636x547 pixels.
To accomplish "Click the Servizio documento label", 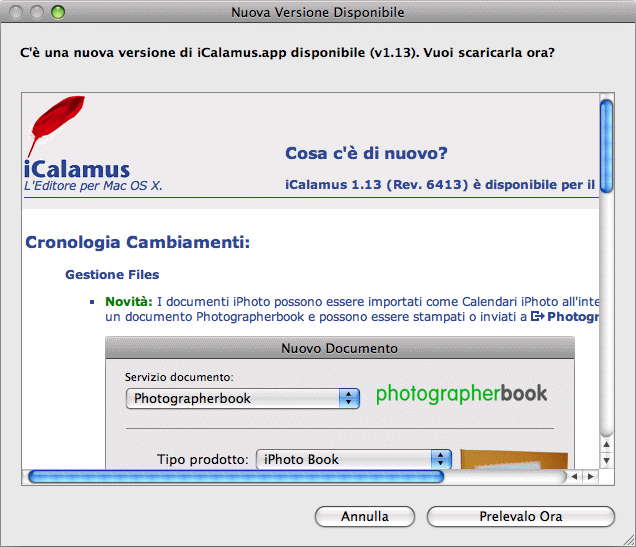I will pos(179,377).
